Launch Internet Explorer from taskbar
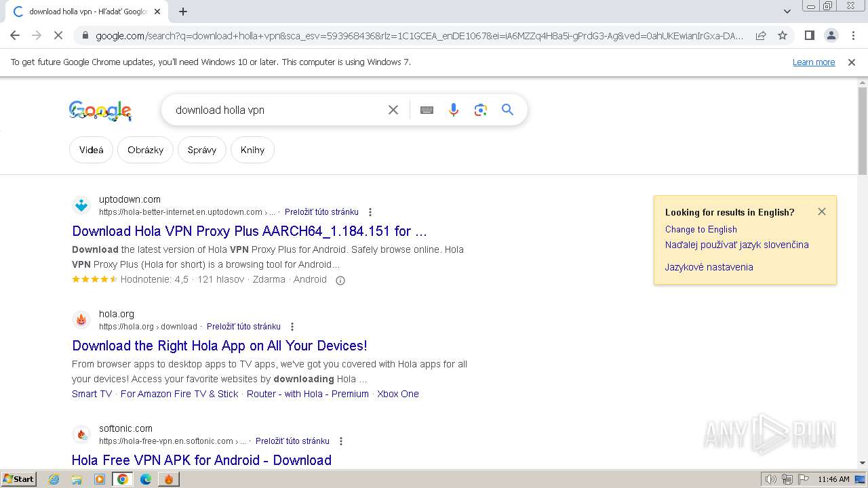Image resolution: width=868 pixels, height=488 pixels. (54, 479)
